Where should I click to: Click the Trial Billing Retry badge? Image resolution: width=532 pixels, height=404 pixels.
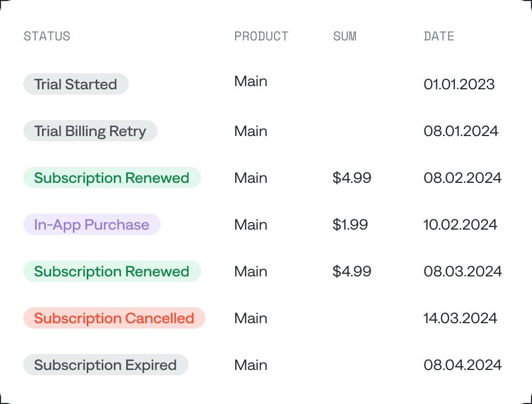coord(90,131)
